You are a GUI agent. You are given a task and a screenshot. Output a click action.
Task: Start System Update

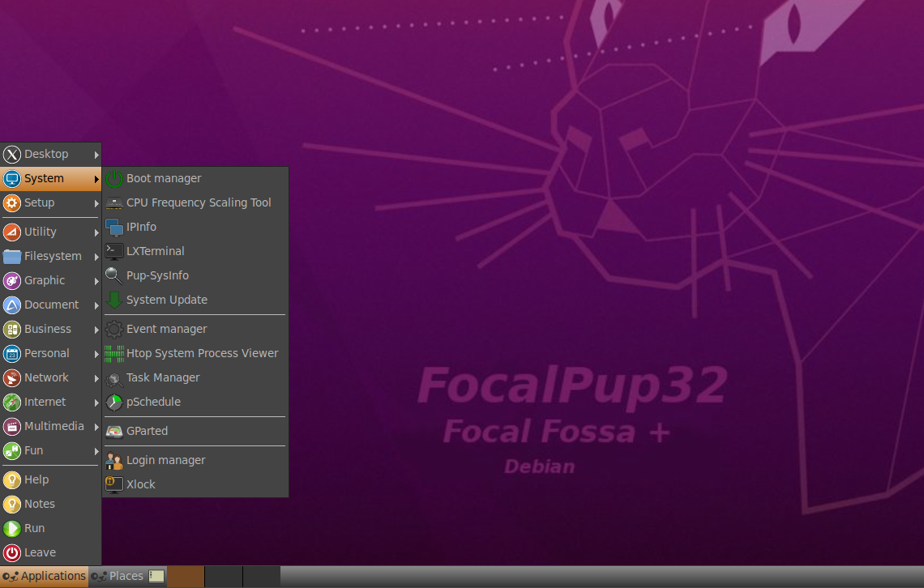(x=195, y=300)
